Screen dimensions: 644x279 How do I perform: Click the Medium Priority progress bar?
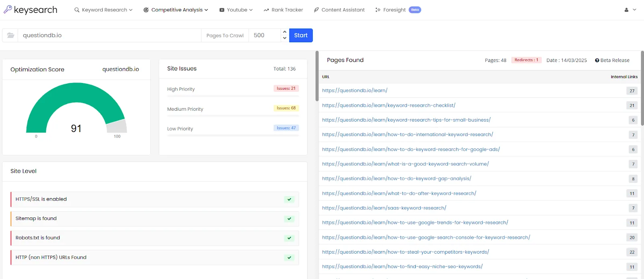pos(233,116)
